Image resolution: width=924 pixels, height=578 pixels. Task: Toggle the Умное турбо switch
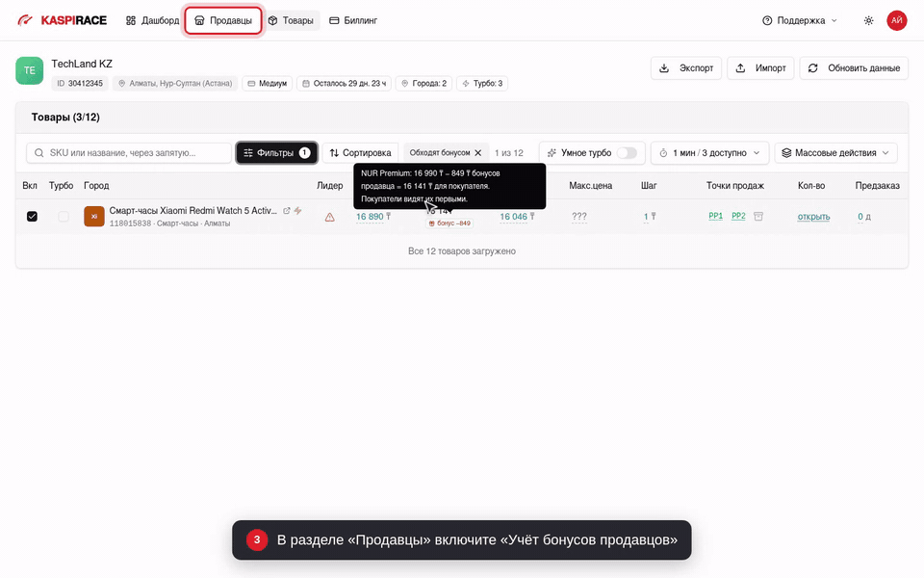[627, 153]
